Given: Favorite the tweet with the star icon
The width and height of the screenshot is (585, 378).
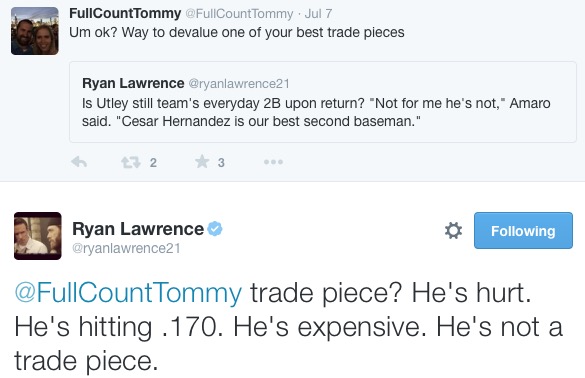Looking at the screenshot, I should 202,162.
